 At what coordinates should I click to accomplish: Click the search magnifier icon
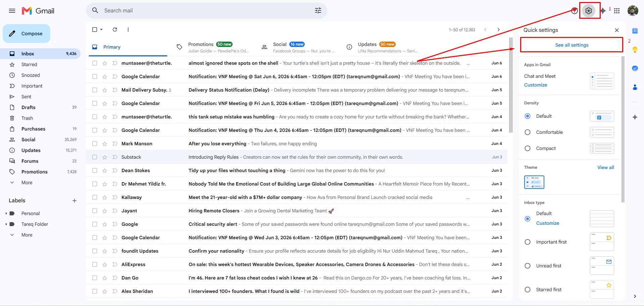coord(95,10)
